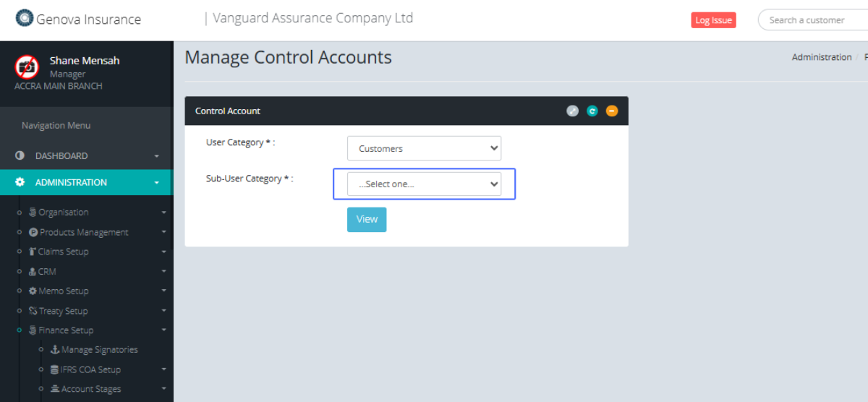The width and height of the screenshot is (868, 402).
Task: Click the Dashboard half-circle icon
Action: point(20,155)
